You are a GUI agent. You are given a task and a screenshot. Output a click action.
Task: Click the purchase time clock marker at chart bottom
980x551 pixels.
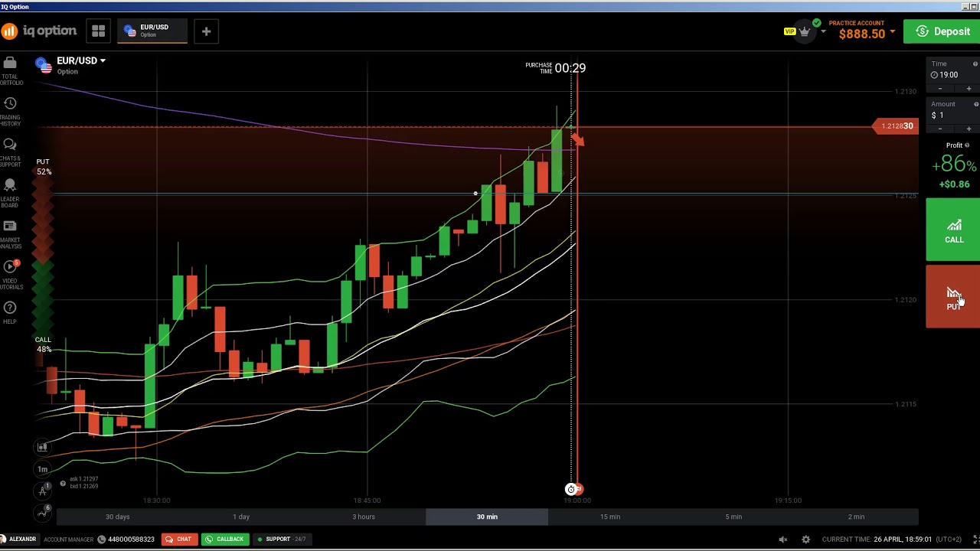coord(570,489)
